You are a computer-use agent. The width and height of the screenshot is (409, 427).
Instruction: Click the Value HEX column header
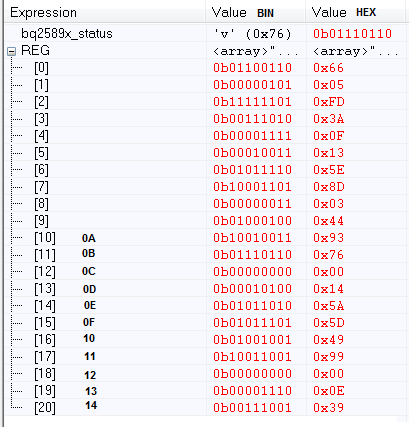tap(355, 12)
